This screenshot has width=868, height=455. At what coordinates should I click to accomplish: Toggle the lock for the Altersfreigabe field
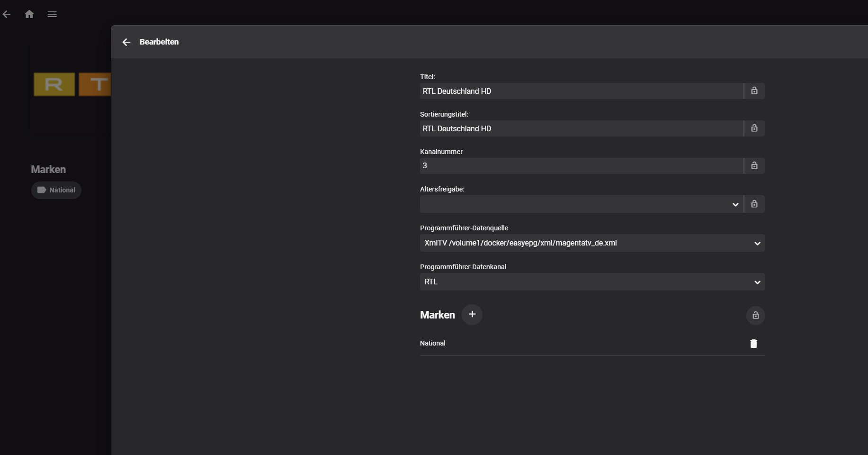(x=754, y=204)
